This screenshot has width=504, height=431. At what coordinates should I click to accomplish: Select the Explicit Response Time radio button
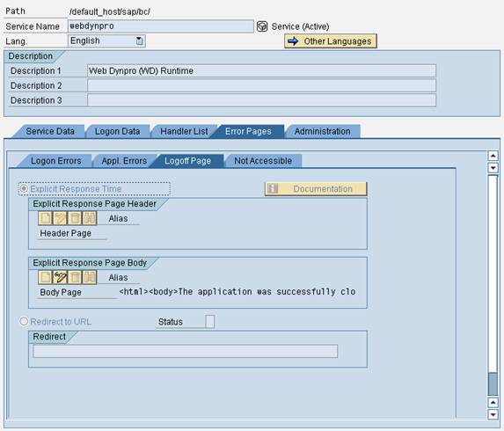tap(24, 188)
